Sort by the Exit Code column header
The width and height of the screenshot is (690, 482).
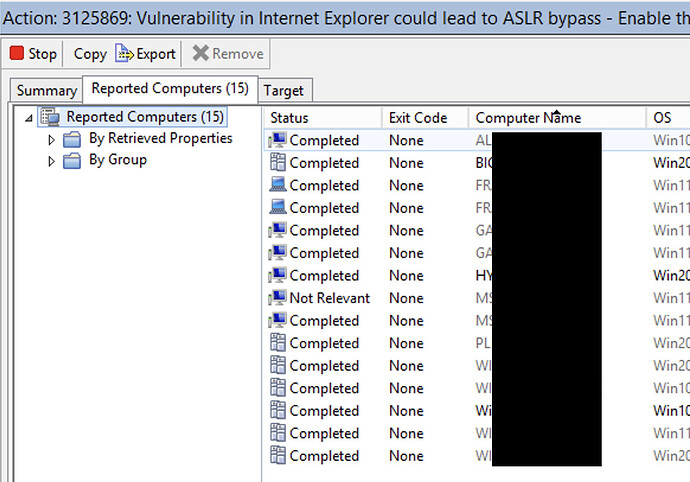[418, 118]
